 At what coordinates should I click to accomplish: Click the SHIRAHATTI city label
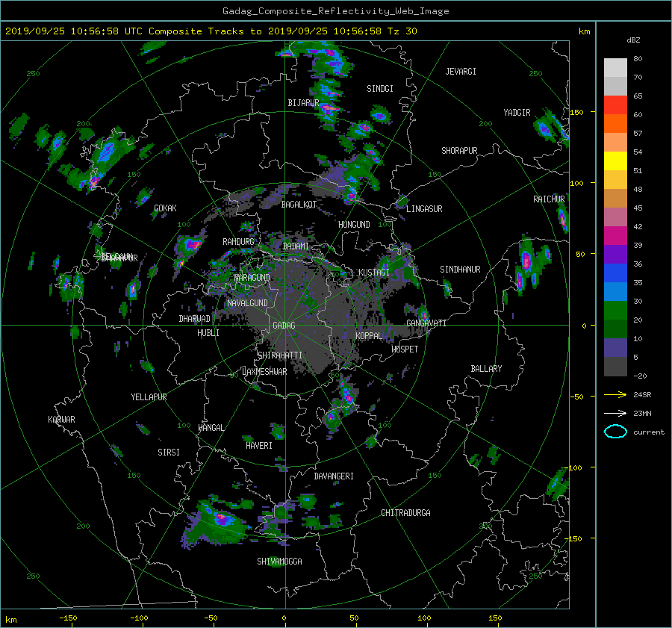280,355
